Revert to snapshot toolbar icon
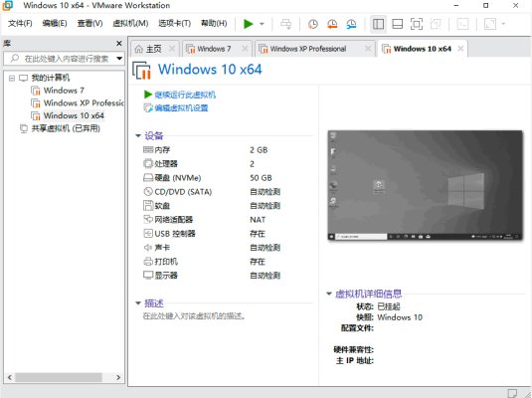This screenshot has width=532, height=398. (332, 24)
